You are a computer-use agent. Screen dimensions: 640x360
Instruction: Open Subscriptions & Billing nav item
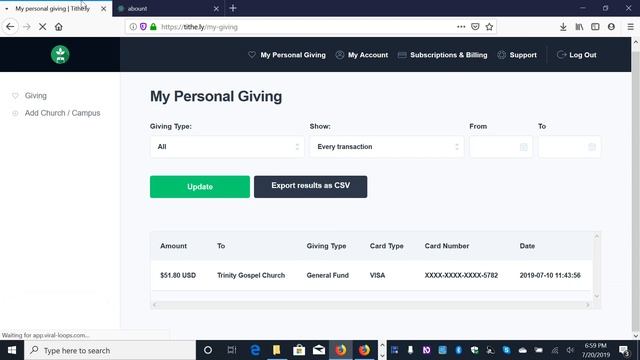point(442,55)
